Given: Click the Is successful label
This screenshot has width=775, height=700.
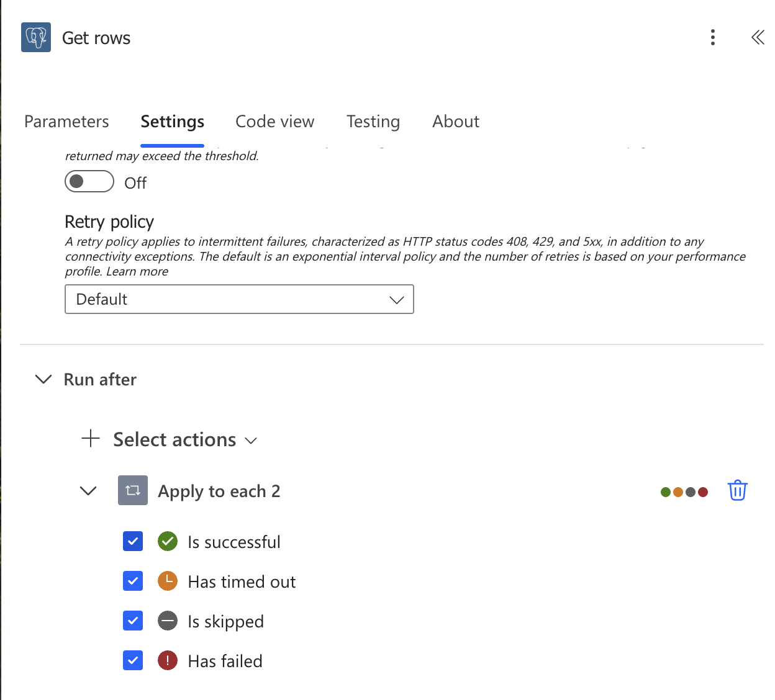Looking at the screenshot, I should click(234, 542).
